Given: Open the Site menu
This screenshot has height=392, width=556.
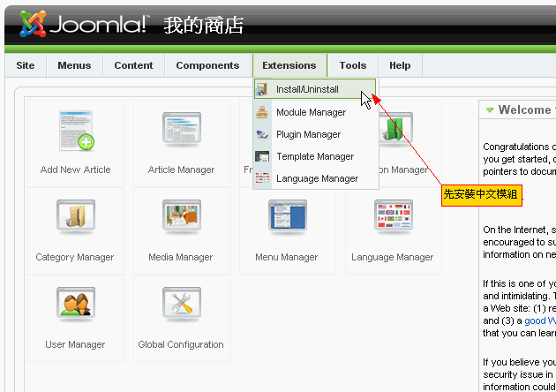Looking at the screenshot, I should click(x=26, y=65).
